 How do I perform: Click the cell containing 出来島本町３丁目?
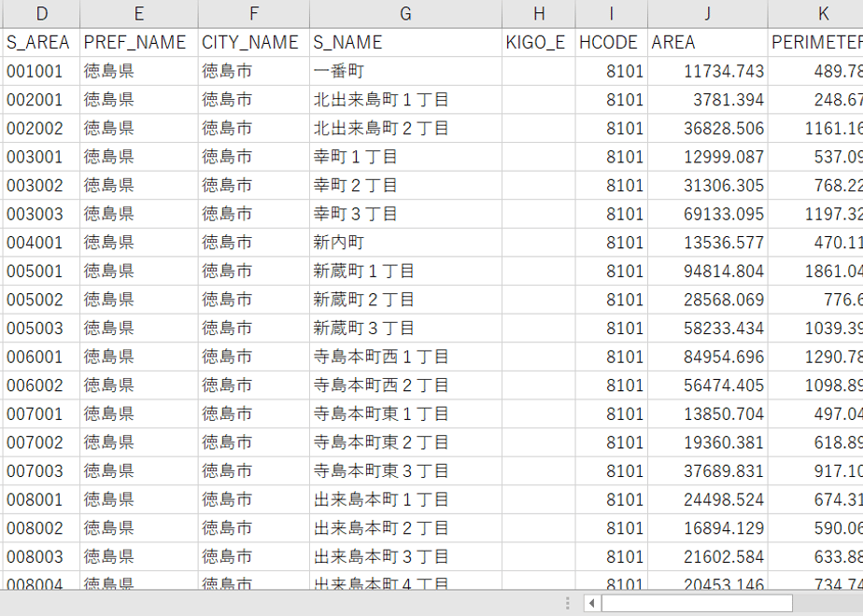coord(405,557)
